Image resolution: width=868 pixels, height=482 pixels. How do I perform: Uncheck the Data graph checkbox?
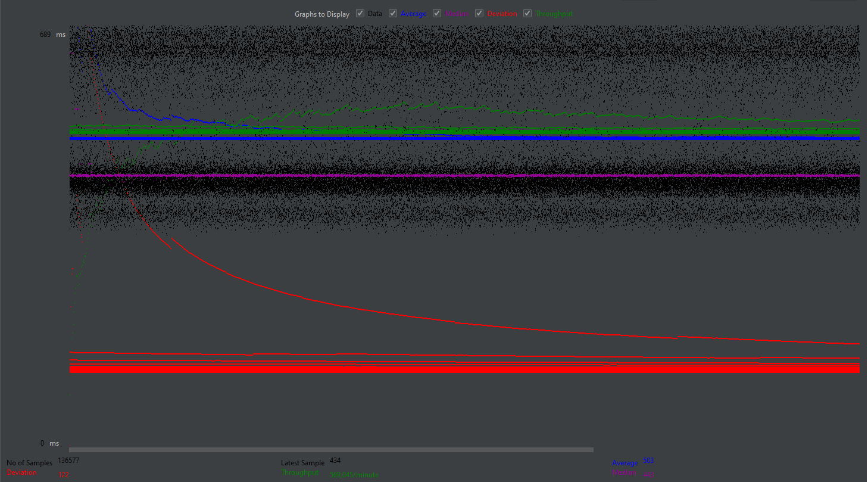click(360, 14)
